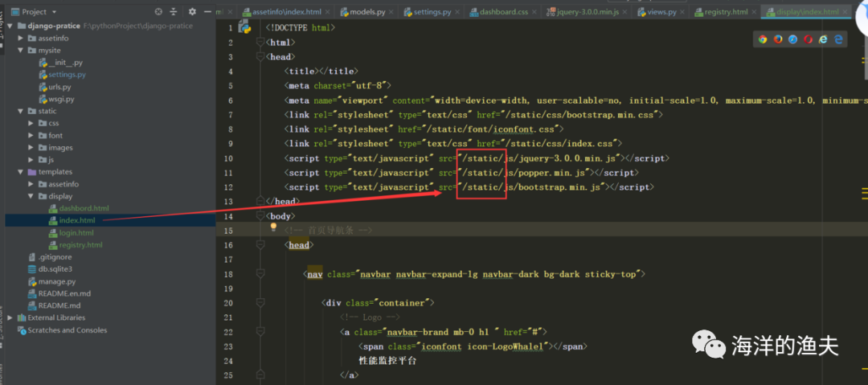Close the display\index.html tab

(x=845, y=11)
